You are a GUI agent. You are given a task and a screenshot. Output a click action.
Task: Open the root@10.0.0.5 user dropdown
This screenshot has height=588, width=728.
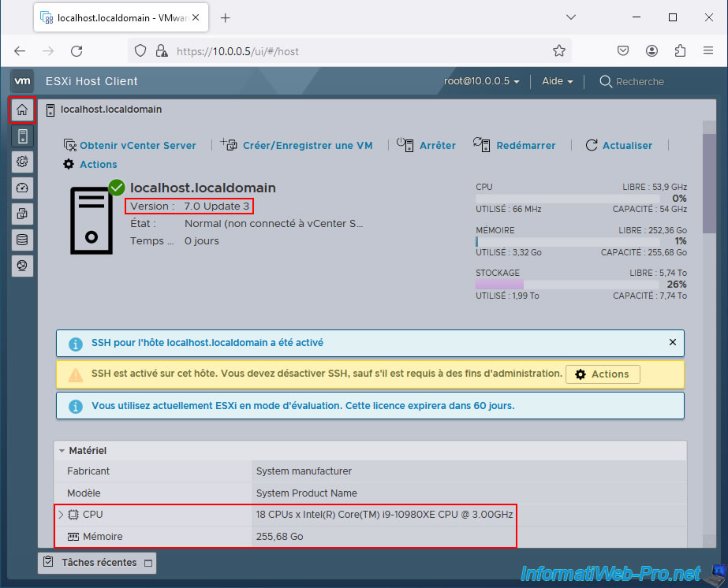click(482, 81)
